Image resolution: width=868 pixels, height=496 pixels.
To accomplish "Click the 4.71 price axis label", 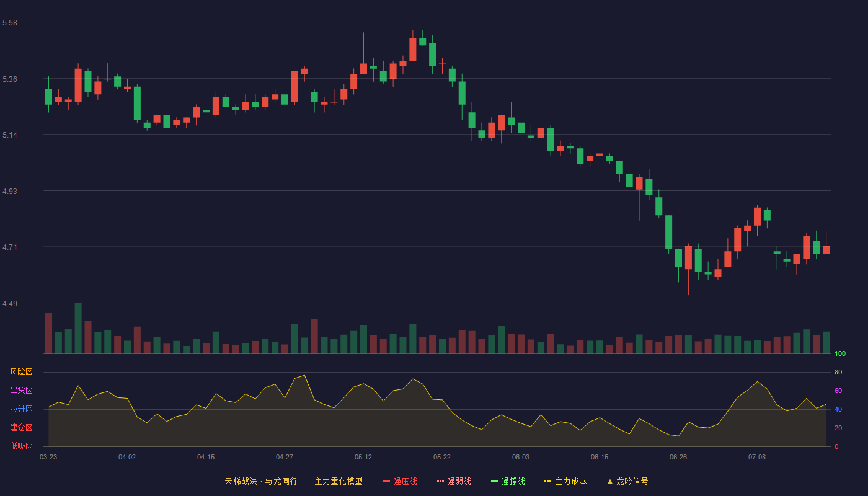I will (x=10, y=247).
